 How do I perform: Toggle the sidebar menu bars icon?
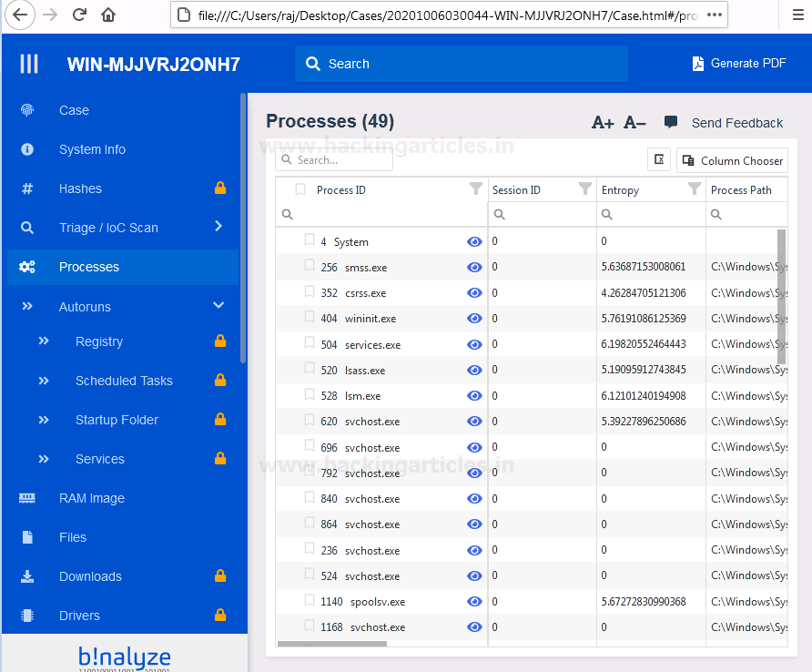pyautogui.click(x=29, y=65)
